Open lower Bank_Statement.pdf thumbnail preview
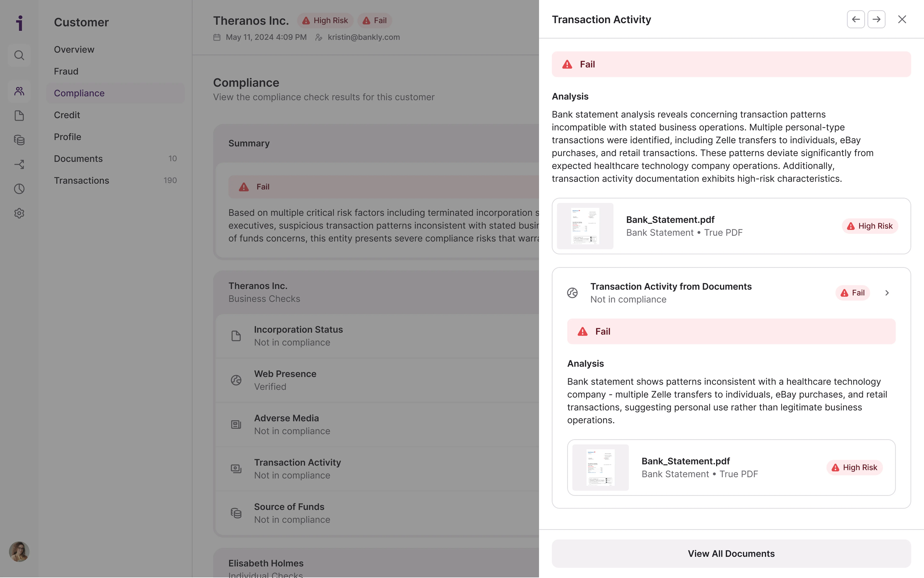924x578 pixels. (x=600, y=467)
